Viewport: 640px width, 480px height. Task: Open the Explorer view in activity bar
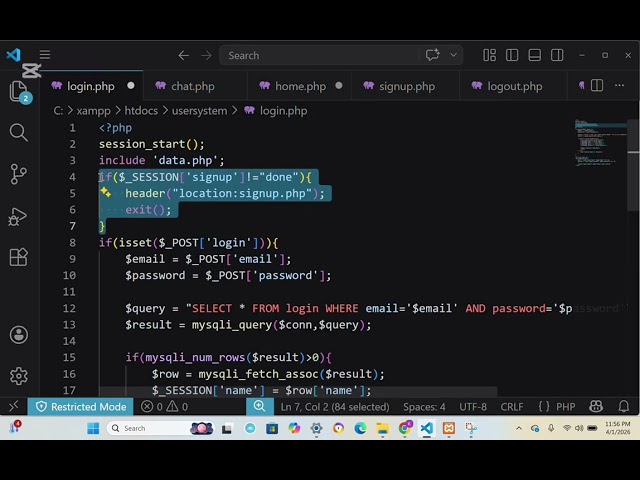[18, 91]
